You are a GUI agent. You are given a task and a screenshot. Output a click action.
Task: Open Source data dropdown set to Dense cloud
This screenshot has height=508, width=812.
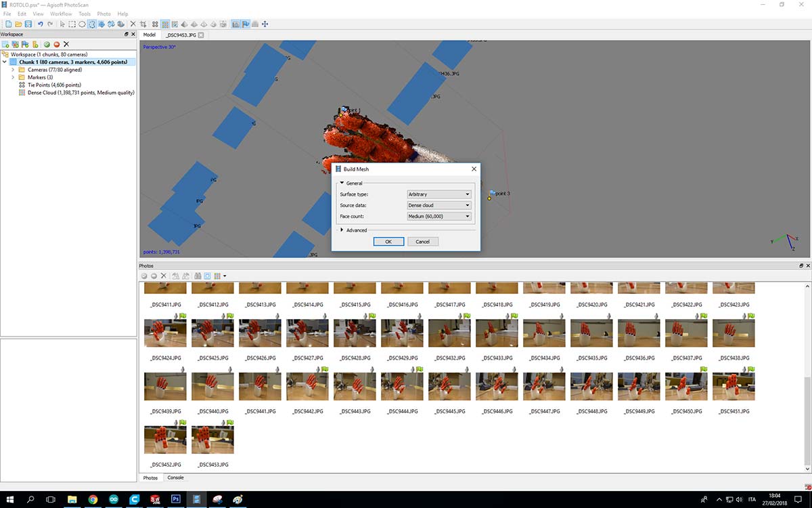438,205
